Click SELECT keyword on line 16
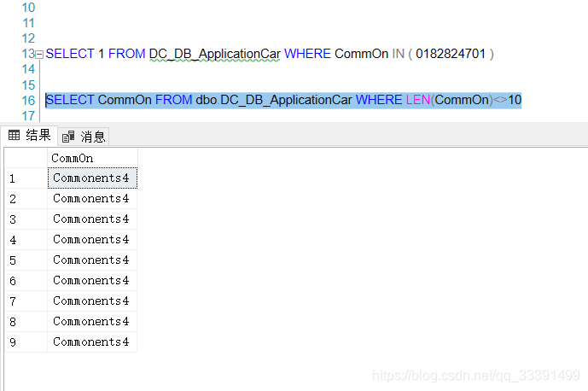The height and width of the screenshot is (391, 588). 70,100
